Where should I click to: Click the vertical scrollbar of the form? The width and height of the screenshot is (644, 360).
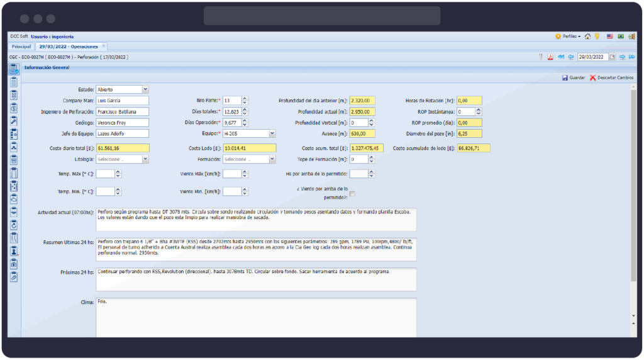[633, 189]
